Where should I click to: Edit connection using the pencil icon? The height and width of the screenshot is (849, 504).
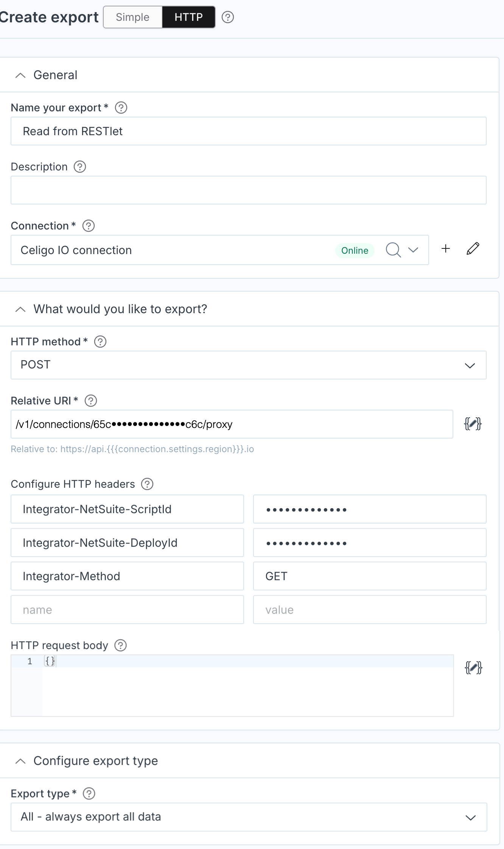(x=473, y=248)
